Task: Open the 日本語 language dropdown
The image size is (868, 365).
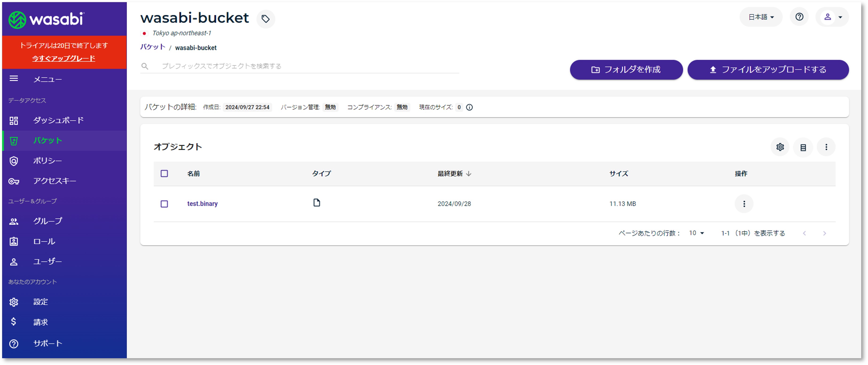Action: pos(761,17)
